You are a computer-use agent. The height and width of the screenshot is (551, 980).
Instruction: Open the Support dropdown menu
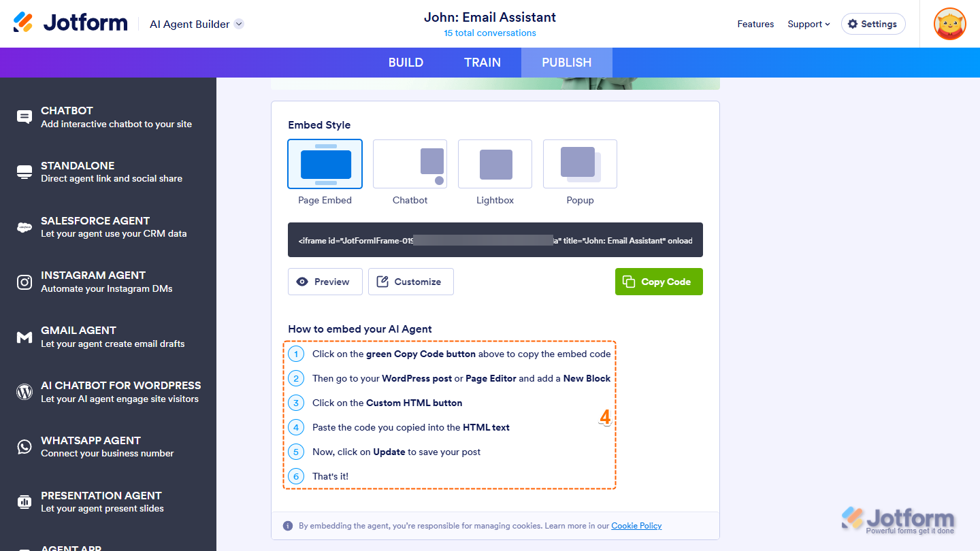(808, 24)
